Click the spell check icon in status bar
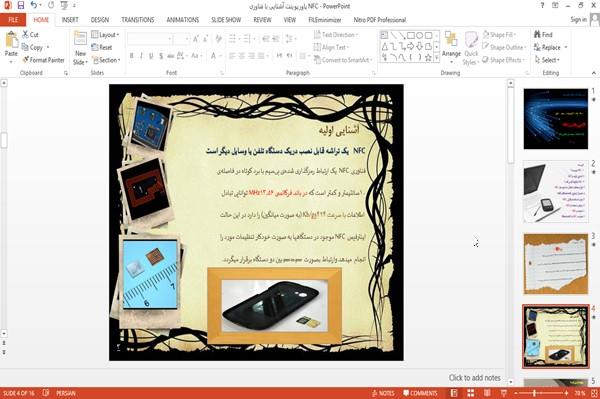This screenshot has height=399, width=600. click(46, 393)
